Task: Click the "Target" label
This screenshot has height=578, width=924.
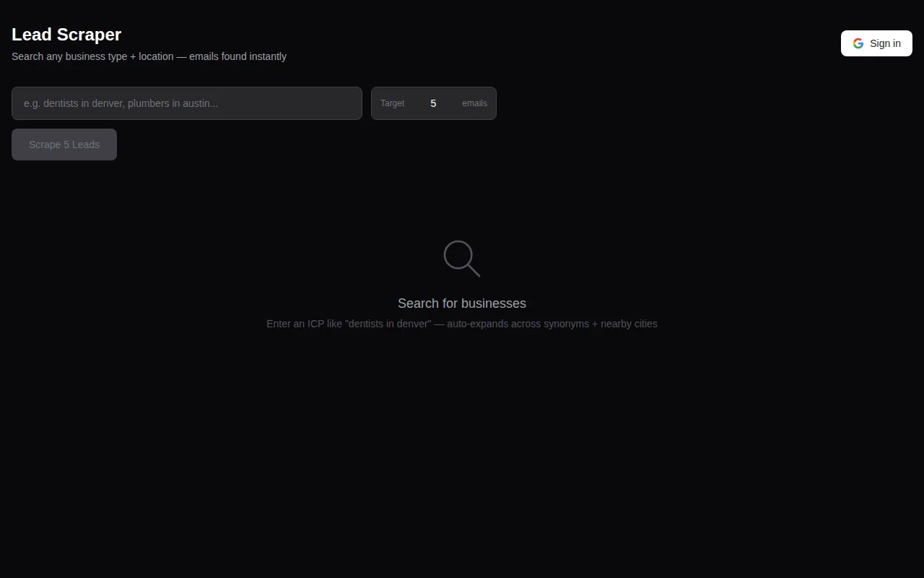Action: tap(393, 103)
